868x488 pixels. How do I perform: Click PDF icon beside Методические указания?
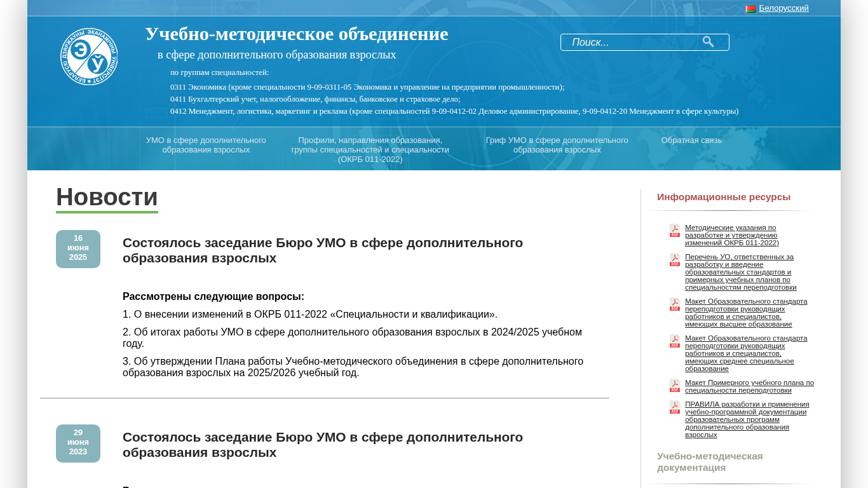[x=675, y=231]
